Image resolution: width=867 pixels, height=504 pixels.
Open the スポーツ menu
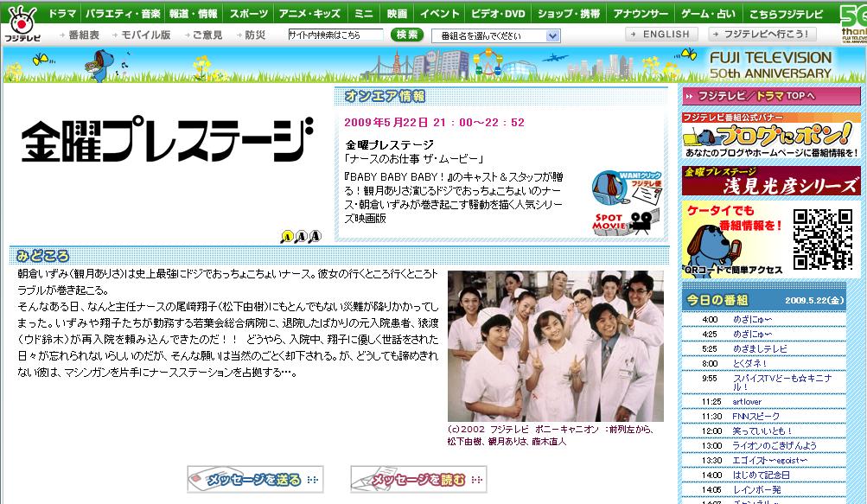point(249,13)
